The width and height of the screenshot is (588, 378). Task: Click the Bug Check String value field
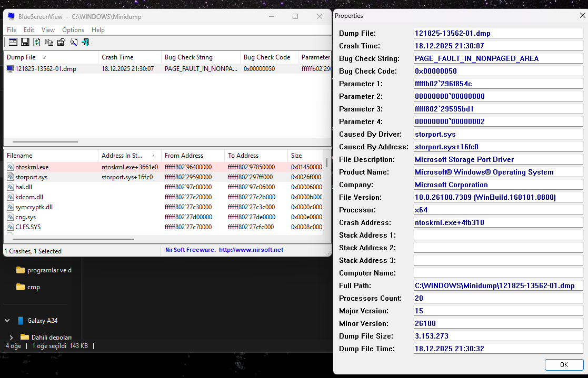coord(499,58)
